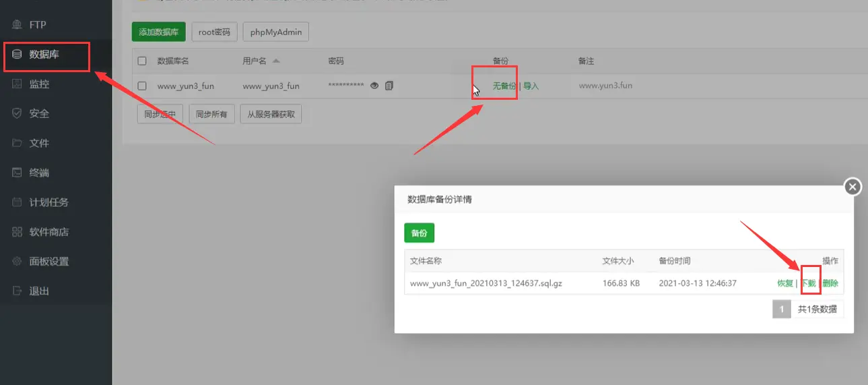This screenshot has width=868, height=385.
Task: Close the 数据库备份详情 dialog
Action: tap(853, 187)
